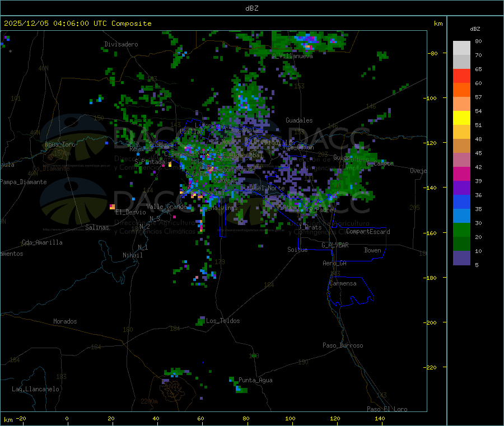Image resolution: width=504 pixels, height=426 pixels.
Task: Click the red 60-65 dBZ legend band
Action: 461,76
